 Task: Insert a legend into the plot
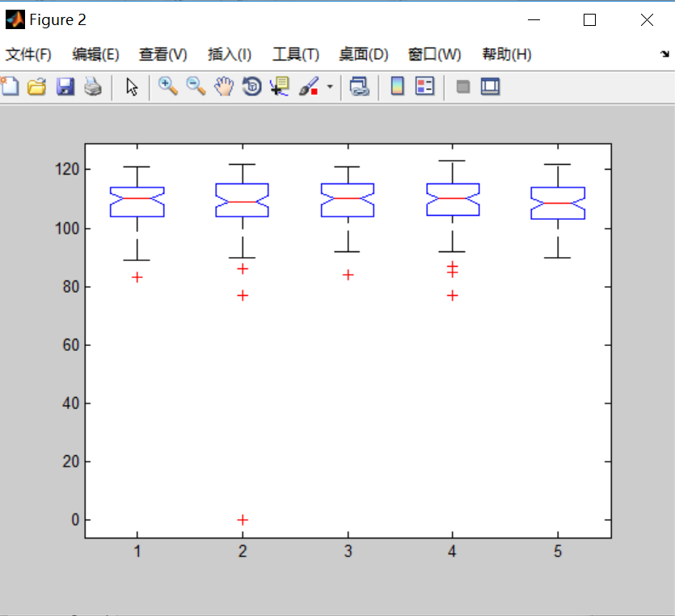(423, 86)
